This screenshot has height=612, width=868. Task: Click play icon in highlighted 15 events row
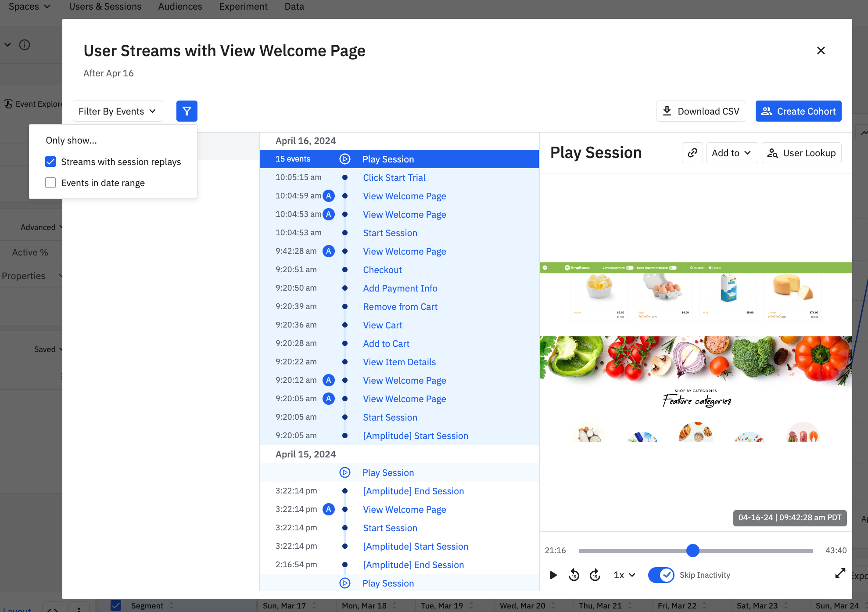345,159
